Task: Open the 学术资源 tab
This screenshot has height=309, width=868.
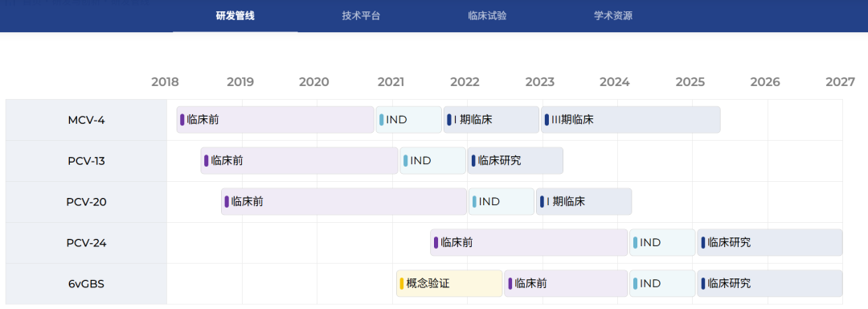Action: (612, 16)
